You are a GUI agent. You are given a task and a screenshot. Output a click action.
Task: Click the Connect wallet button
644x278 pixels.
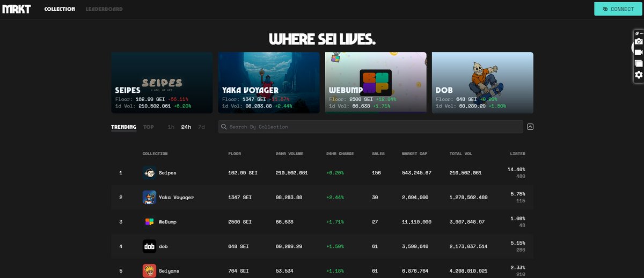[618, 9]
